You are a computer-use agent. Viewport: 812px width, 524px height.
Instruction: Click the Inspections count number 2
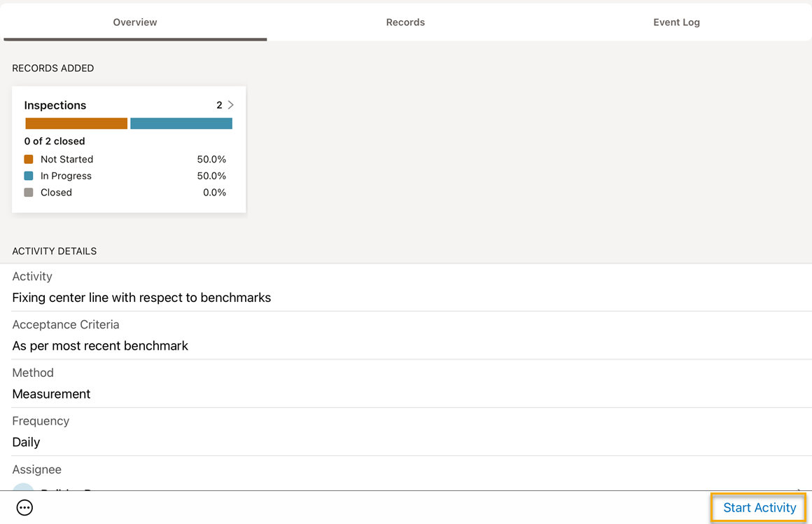[x=219, y=105]
